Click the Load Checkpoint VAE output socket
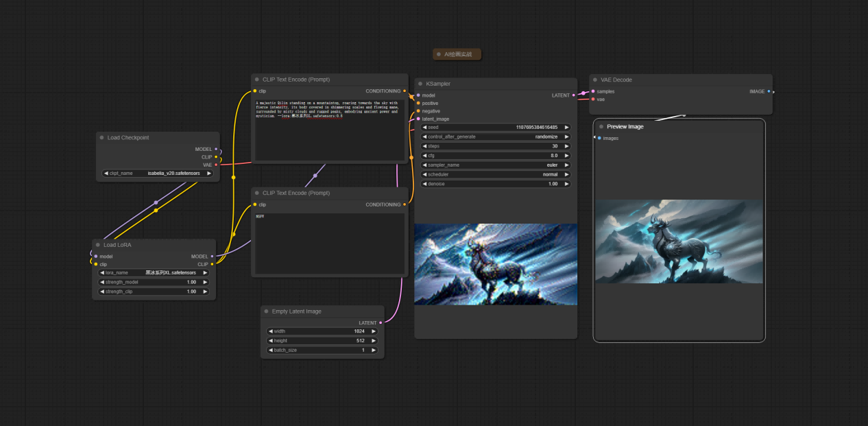This screenshot has width=868, height=426. 216,165
